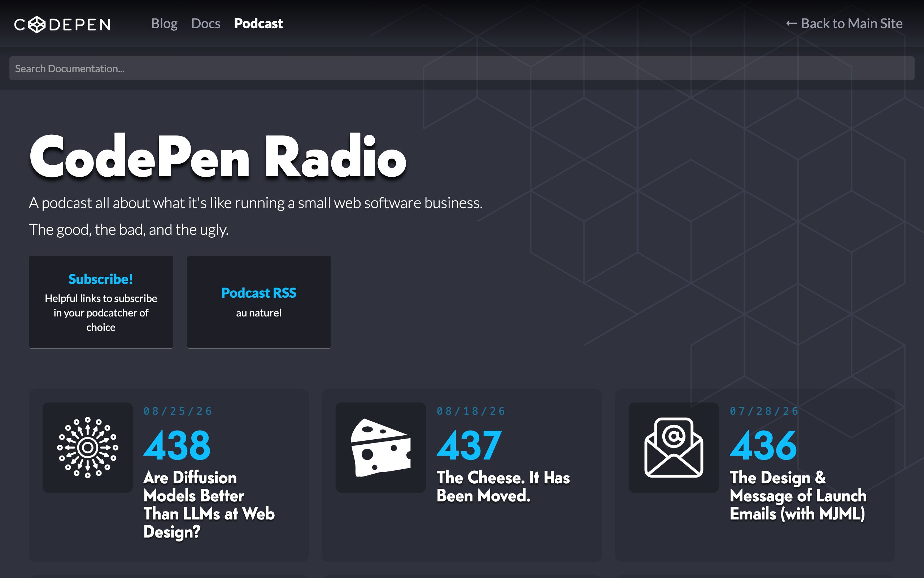
Task: Click 'au naturel' text under Podcast RSS
Action: (259, 313)
